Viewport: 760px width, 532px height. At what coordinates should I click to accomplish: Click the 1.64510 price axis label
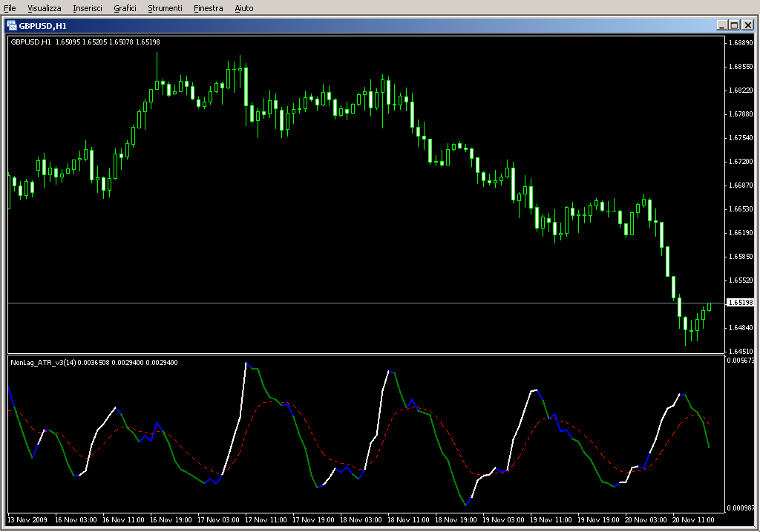[741, 351]
